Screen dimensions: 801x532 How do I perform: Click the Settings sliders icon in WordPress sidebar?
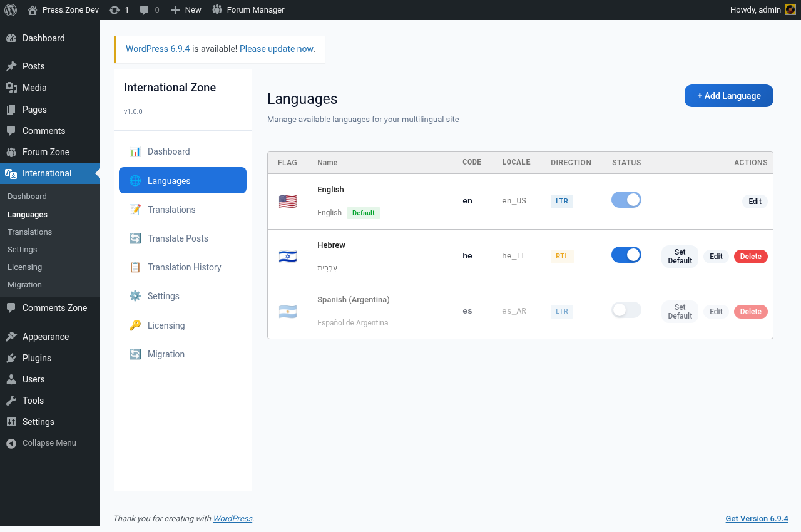(11, 422)
